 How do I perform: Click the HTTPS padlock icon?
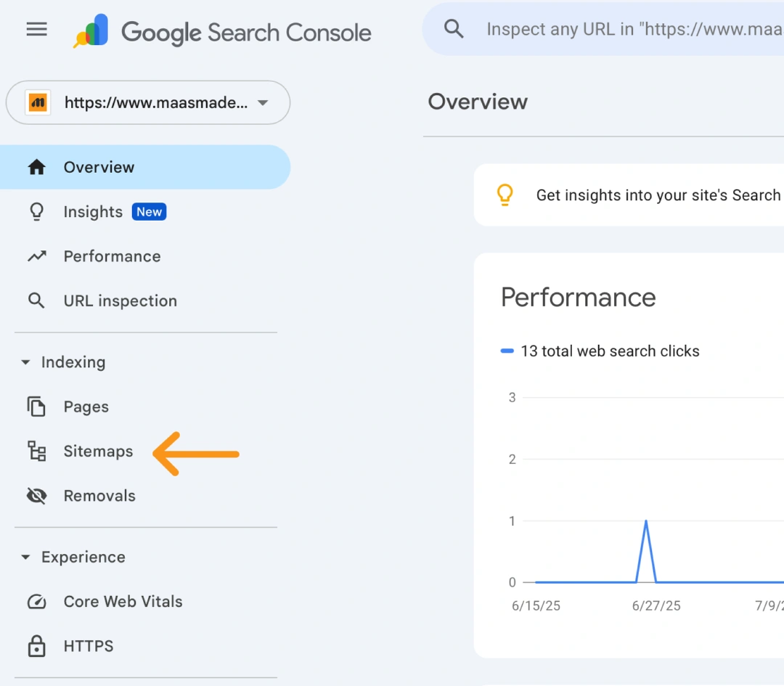click(36, 645)
